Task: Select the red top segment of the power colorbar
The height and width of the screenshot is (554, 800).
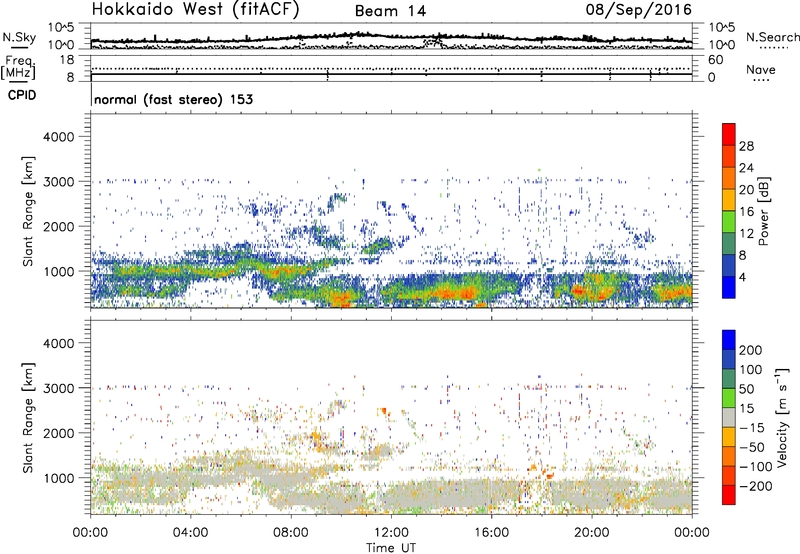Action: [729, 134]
